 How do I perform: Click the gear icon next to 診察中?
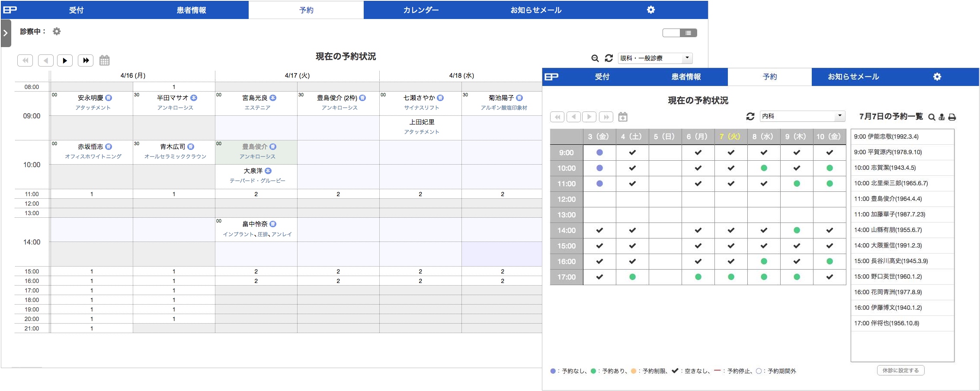(x=57, y=31)
